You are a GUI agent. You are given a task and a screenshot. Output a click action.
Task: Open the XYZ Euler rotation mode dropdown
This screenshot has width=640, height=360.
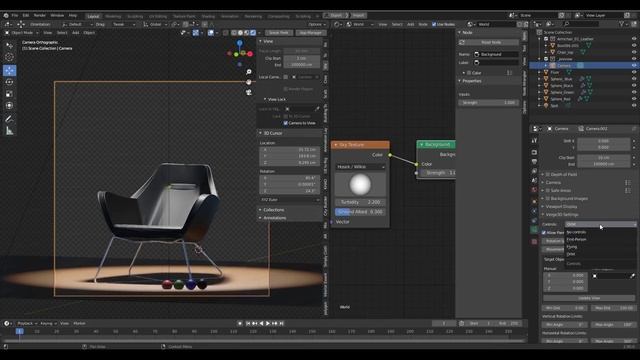pos(290,200)
